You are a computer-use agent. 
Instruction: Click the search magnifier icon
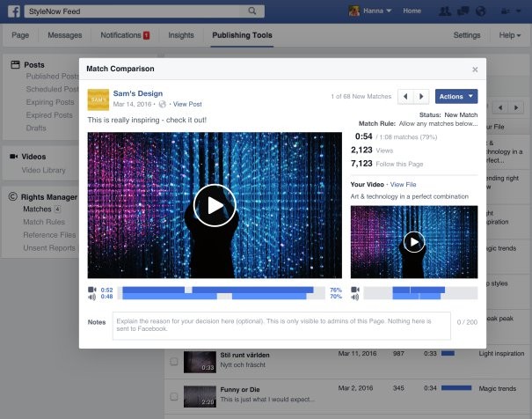click(x=252, y=11)
